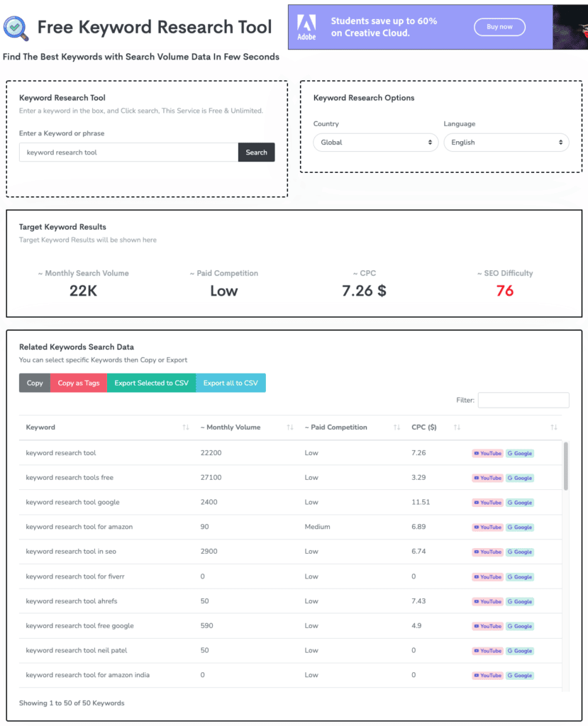Screen dimensions: 588x726
Task: Open Google for 'keyword research tool free google'
Action: tap(520, 626)
